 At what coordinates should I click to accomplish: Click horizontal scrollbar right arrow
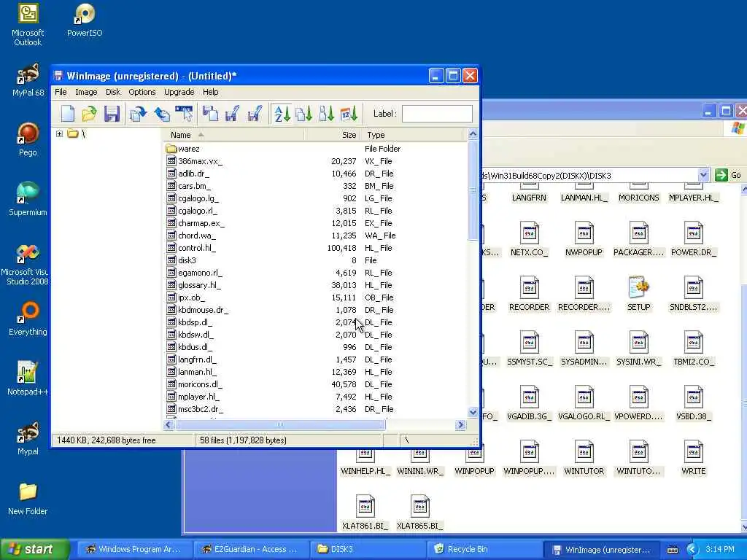click(x=460, y=425)
